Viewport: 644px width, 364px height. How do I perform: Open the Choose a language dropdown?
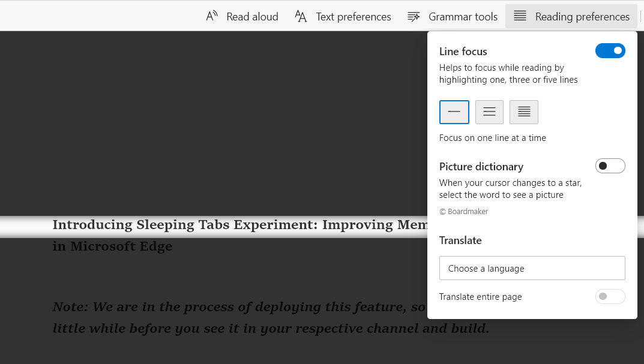click(x=532, y=268)
